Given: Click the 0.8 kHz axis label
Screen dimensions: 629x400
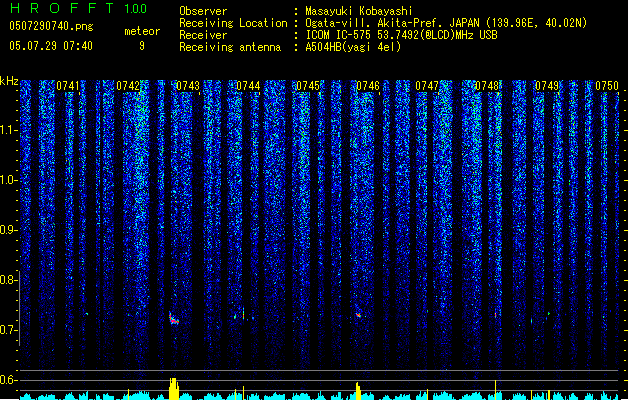Looking at the screenshot, I should 9,280.
